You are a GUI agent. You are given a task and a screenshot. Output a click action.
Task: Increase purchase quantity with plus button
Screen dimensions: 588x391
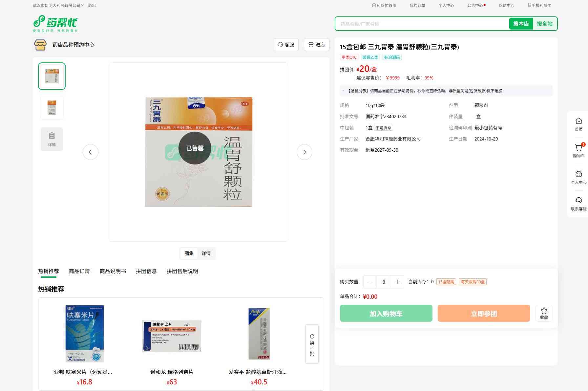pyautogui.click(x=397, y=282)
